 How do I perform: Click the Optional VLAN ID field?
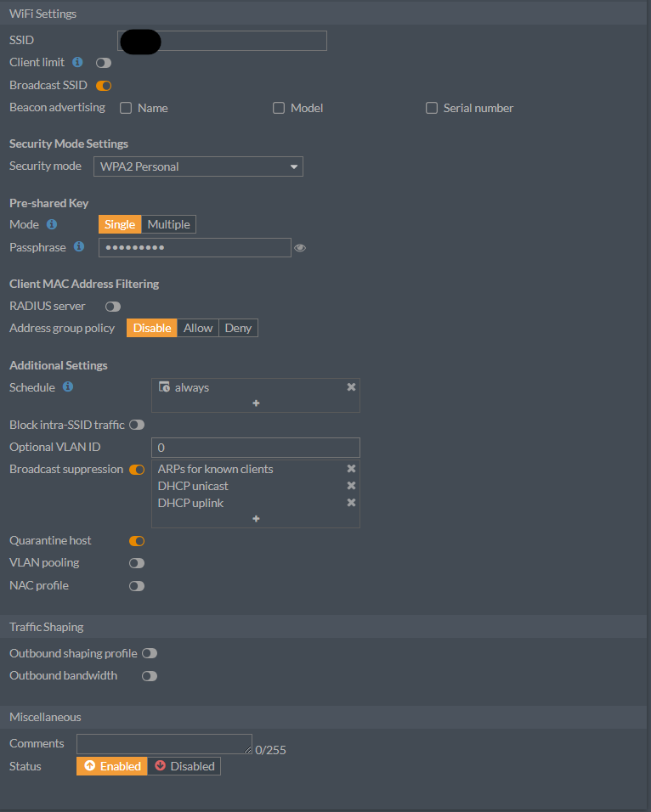point(255,448)
